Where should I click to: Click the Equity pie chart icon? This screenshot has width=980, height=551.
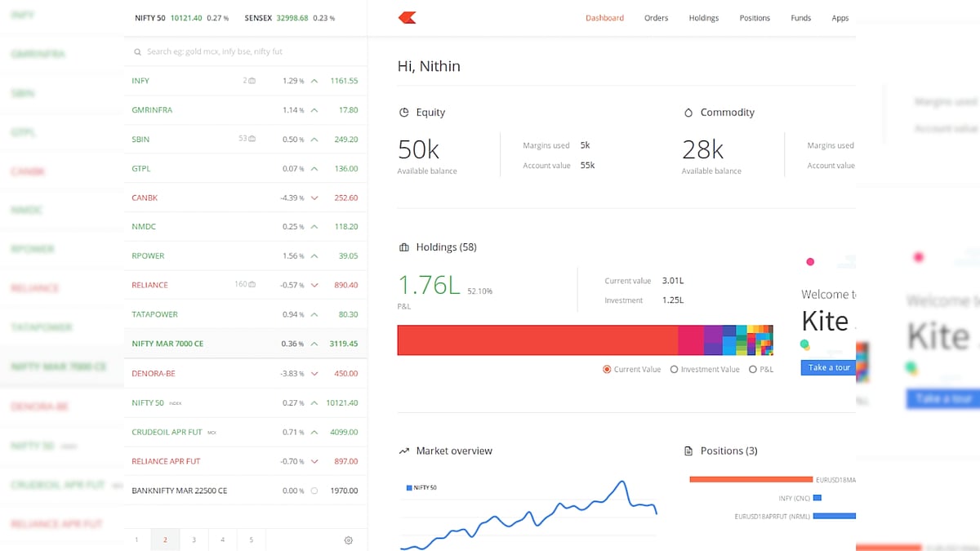pos(403,113)
